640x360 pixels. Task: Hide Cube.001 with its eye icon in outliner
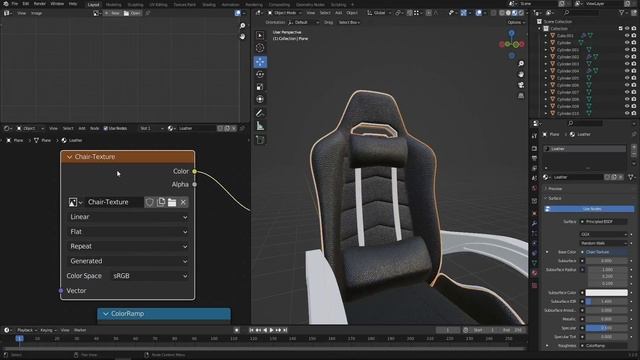click(627, 36)
